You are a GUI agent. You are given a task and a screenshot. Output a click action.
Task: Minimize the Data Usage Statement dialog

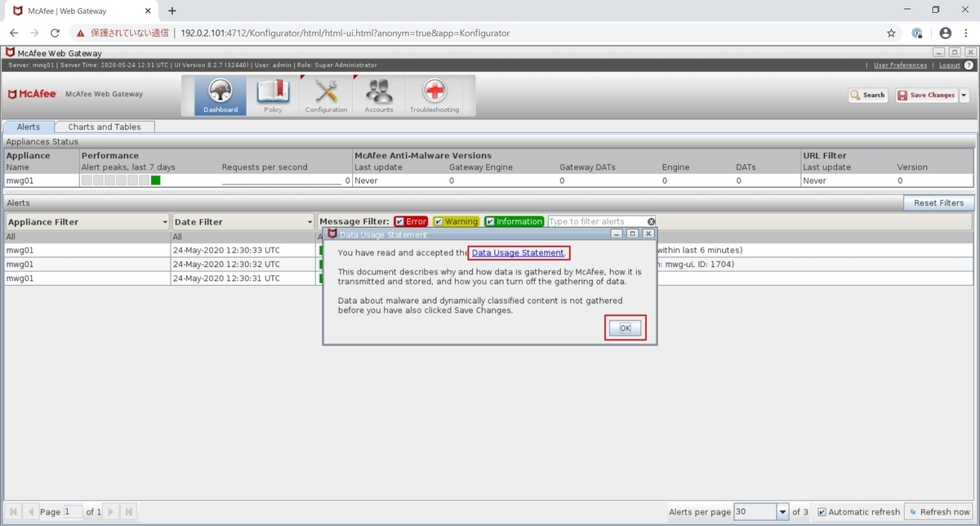tap(618, 234)
